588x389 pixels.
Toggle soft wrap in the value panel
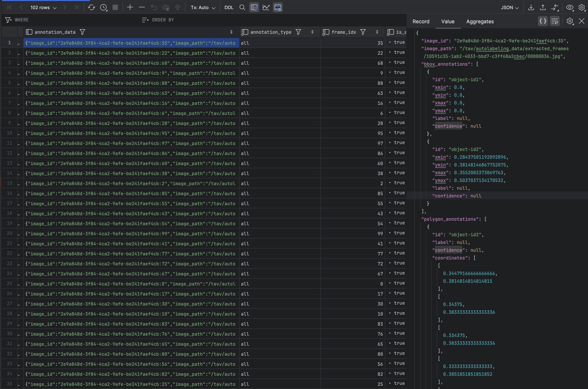(x=555, y=21)
